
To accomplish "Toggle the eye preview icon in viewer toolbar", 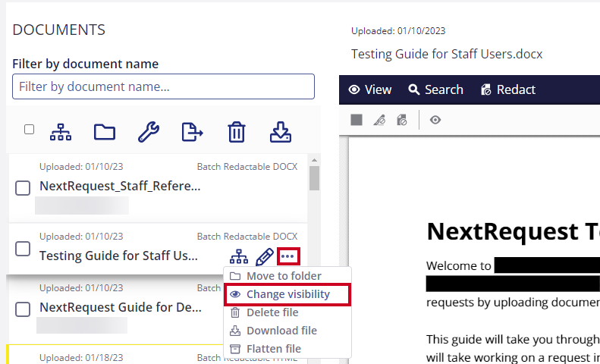I will pyautogui.click(x=435, y=120).
